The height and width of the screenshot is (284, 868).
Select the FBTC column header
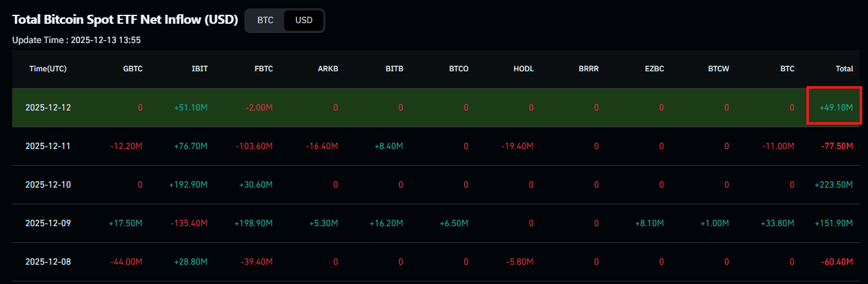pos(264,69)
